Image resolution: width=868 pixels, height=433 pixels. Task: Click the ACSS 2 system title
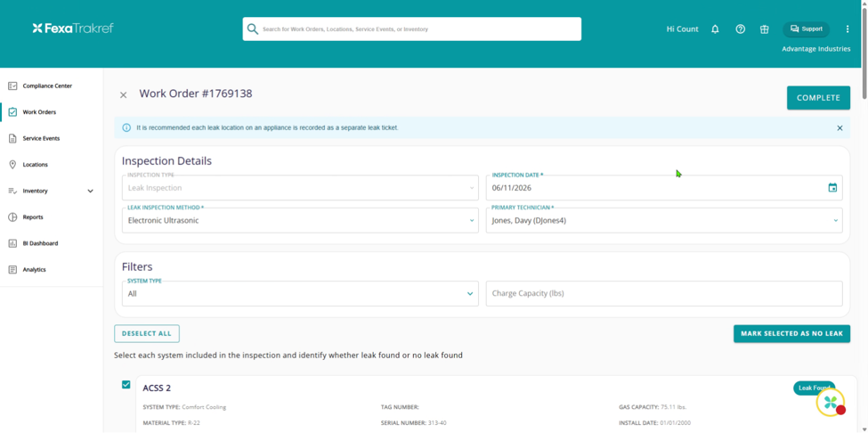[157, 388]
